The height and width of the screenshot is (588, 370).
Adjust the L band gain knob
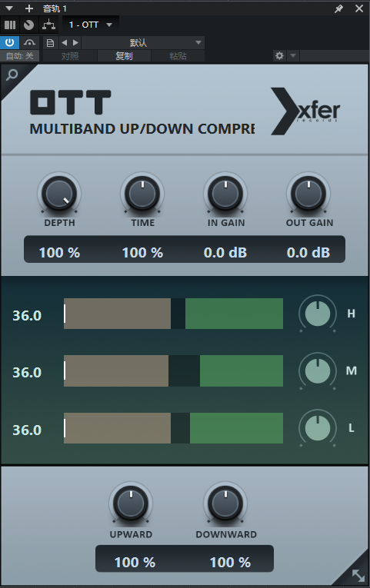(318, 428)
